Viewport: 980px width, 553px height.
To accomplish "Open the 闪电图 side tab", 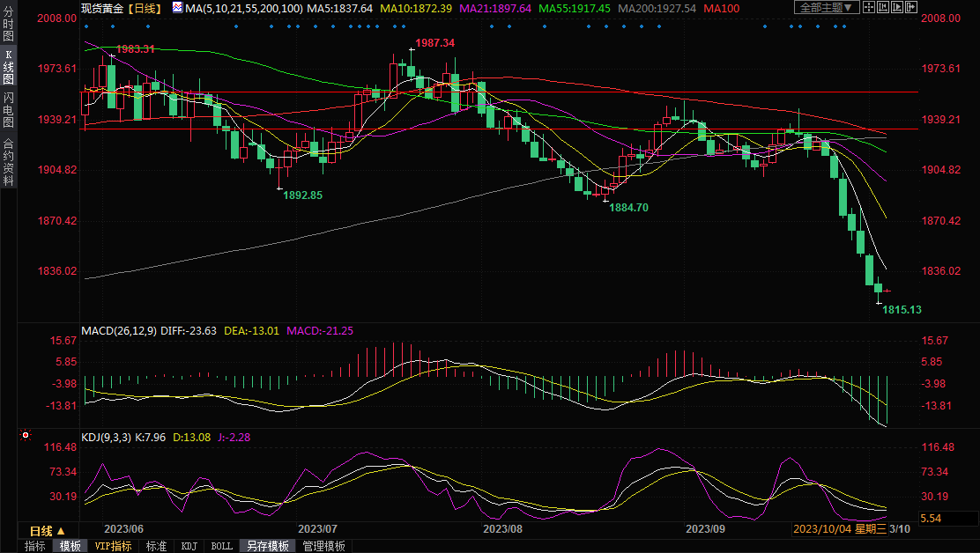I will click(8, 112).
